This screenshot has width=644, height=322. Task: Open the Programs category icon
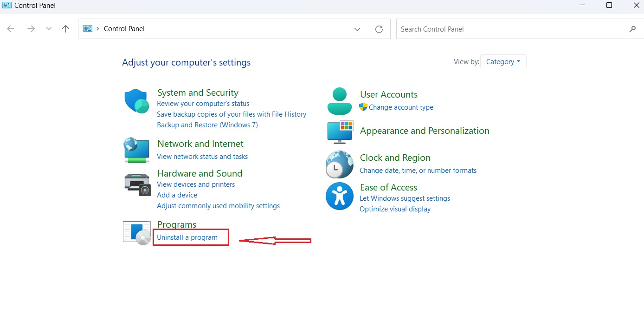click(137, 232)
